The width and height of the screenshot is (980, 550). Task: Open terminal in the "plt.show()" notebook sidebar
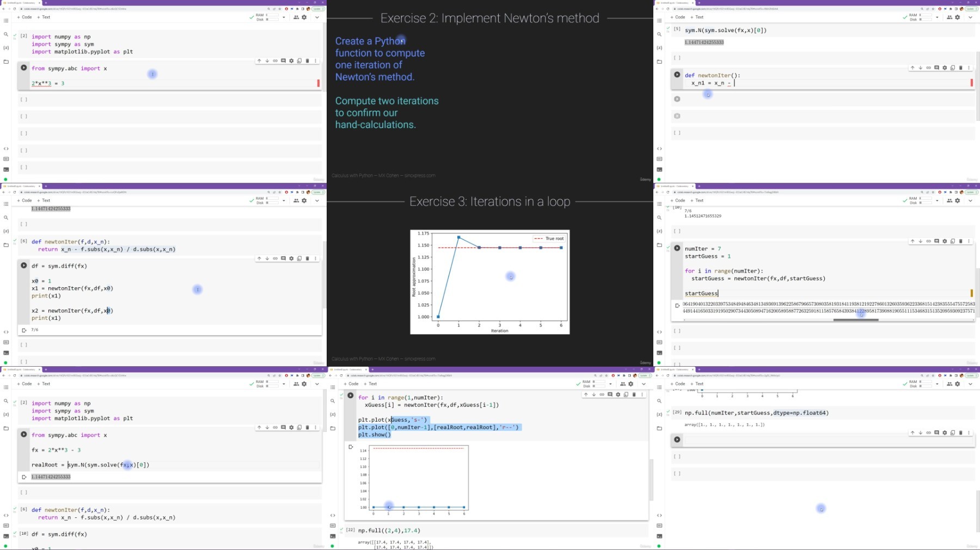(x=333, y=536)
